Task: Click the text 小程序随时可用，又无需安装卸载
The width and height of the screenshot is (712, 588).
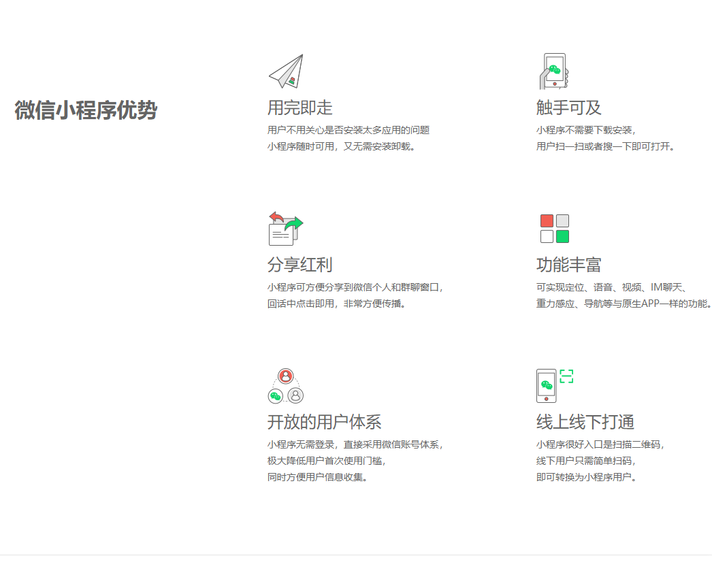Action: point(341,146)
